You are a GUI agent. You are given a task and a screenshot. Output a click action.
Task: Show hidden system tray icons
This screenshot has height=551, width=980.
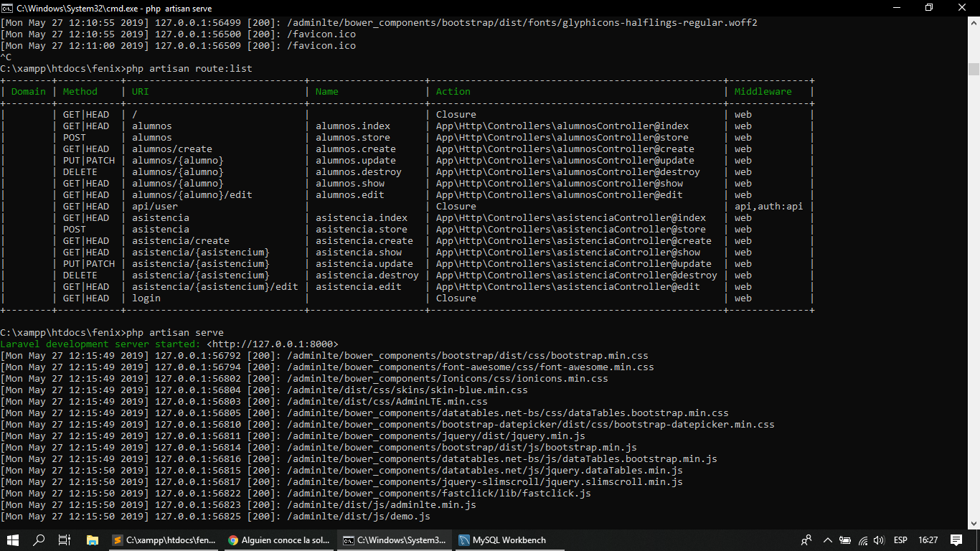(x=827, y=540)
